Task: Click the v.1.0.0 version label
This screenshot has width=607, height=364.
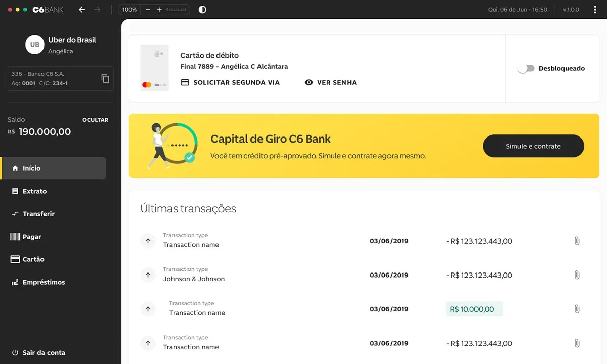Action: pyautogui.click(x=571, y=10)
